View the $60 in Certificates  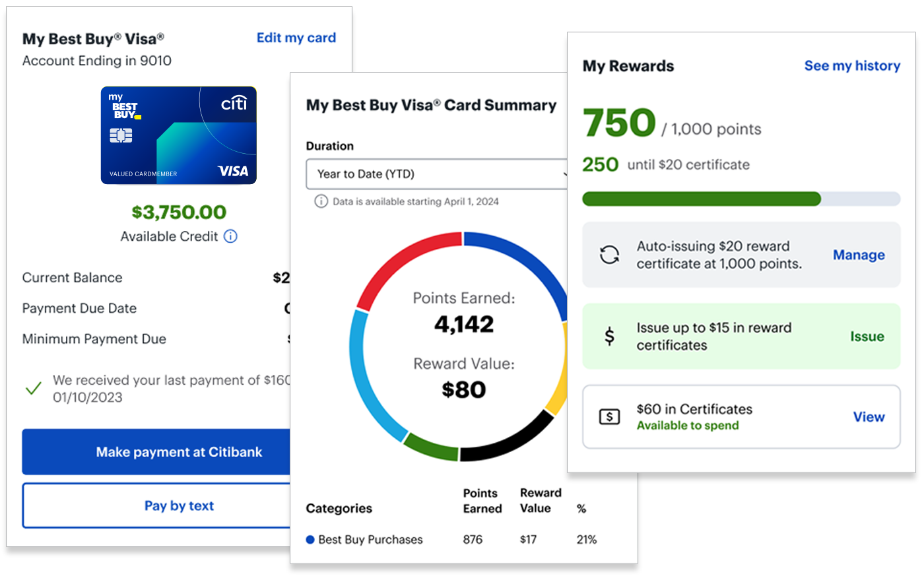coord(869,417)
